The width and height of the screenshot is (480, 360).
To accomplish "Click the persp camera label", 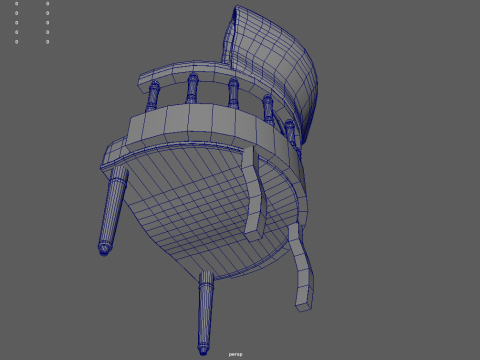I will tap(236, 354).
